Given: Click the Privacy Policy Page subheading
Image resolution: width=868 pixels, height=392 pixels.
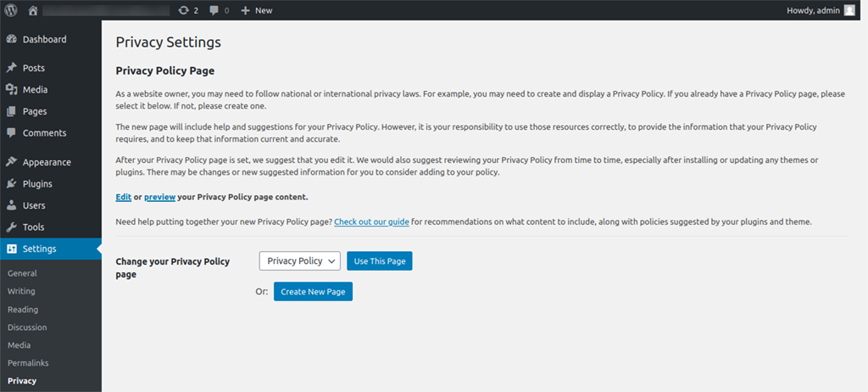Looking at the screenshot, I should pyautogui.click(x=165, y=71).
